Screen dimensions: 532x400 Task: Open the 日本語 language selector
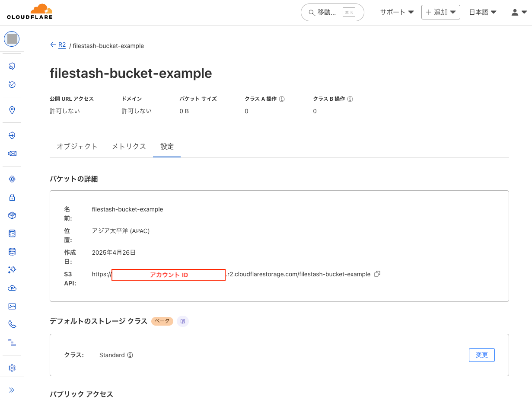point(482,12)
